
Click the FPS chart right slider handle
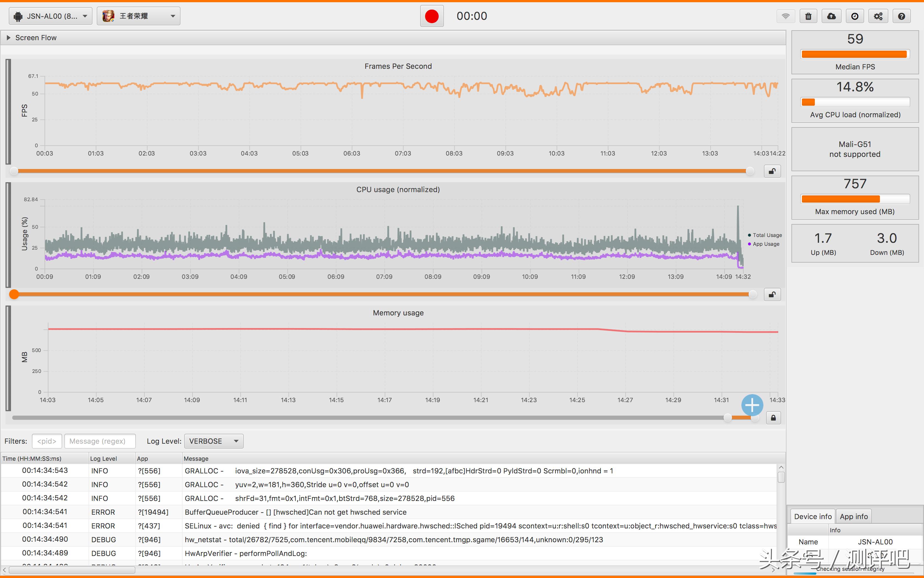[x=750, y=171]
